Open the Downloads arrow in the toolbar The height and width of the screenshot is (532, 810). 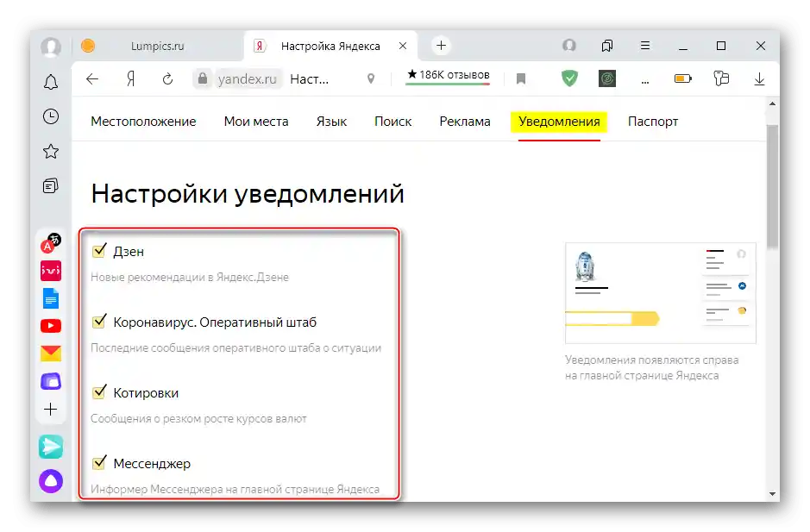[x=759, y=78]
